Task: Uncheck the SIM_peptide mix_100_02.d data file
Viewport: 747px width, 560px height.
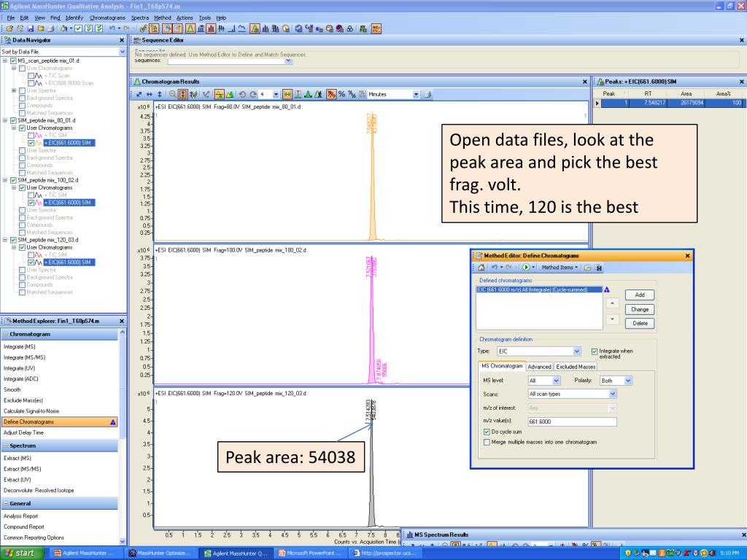Action: (x=13, y=181)
